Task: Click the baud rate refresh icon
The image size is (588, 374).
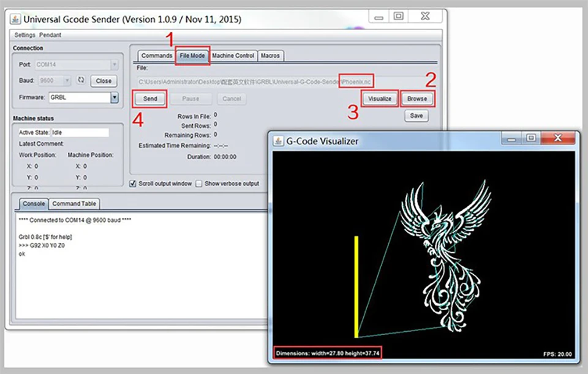Action: point(81,80)
